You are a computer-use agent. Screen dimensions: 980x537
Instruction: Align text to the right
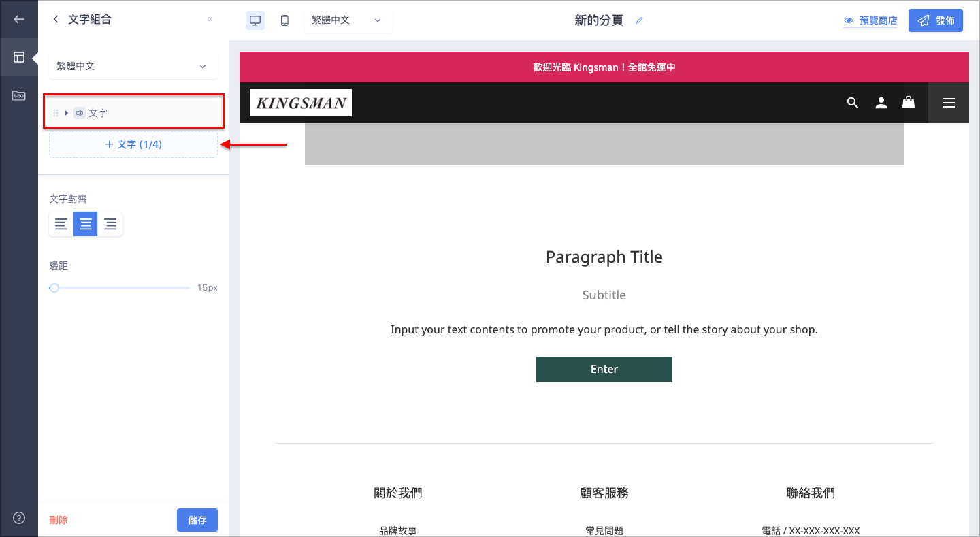(110, 224)
